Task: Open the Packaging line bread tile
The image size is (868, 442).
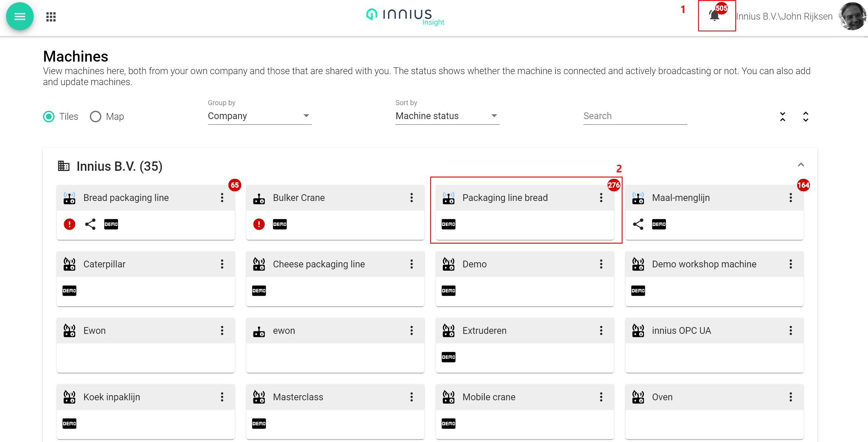Action: pos(525,212)
